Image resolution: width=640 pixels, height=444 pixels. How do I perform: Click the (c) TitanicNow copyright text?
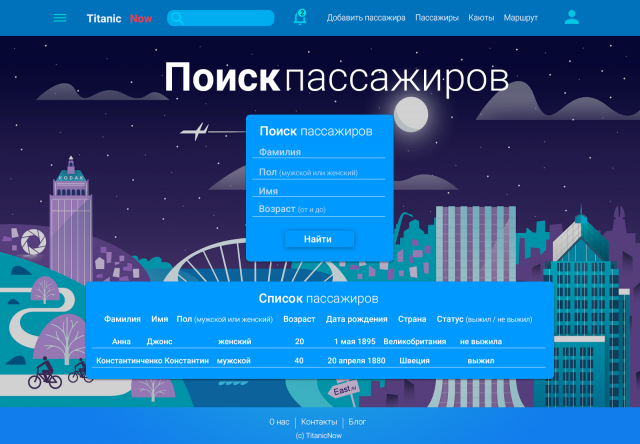319,435
